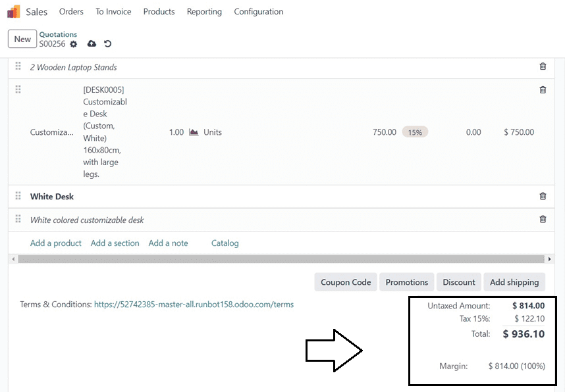The width and height of the screenshot is (565, 392).
Task: Apply a Coupon Code
Action: click(x=345, y=282)
